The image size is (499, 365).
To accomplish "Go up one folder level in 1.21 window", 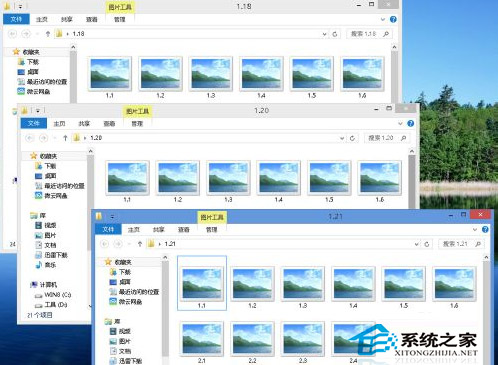I will (x=140, y=244).
